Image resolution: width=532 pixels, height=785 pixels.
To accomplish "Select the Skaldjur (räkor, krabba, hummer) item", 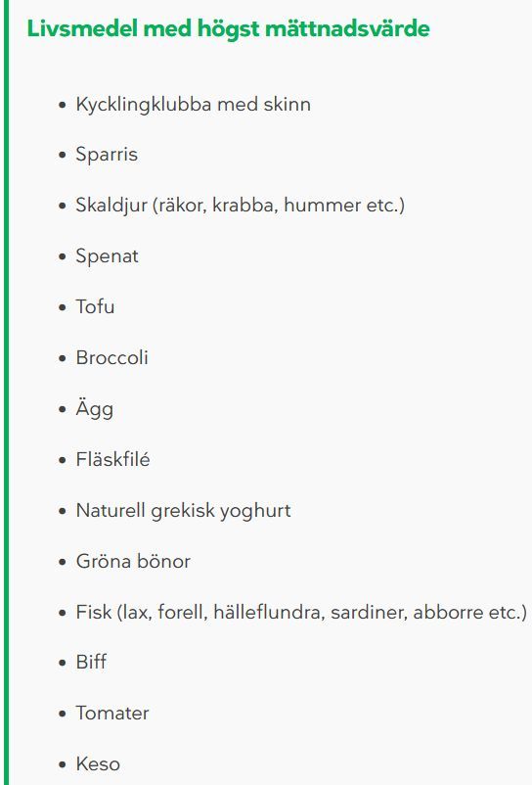I will coord(240,206).
